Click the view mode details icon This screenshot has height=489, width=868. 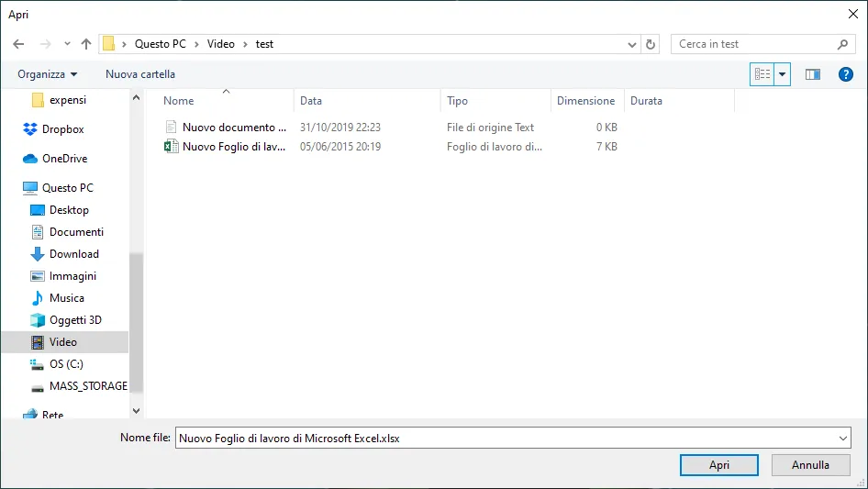point(762,74)
